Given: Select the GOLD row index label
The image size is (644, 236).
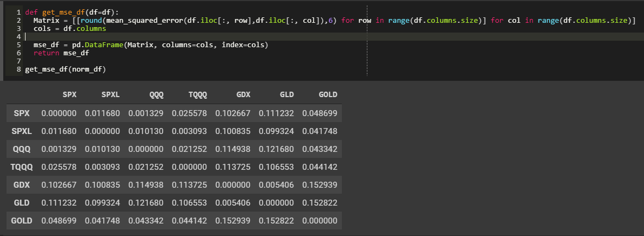Looking at the screenshot, I should [21, 221].
